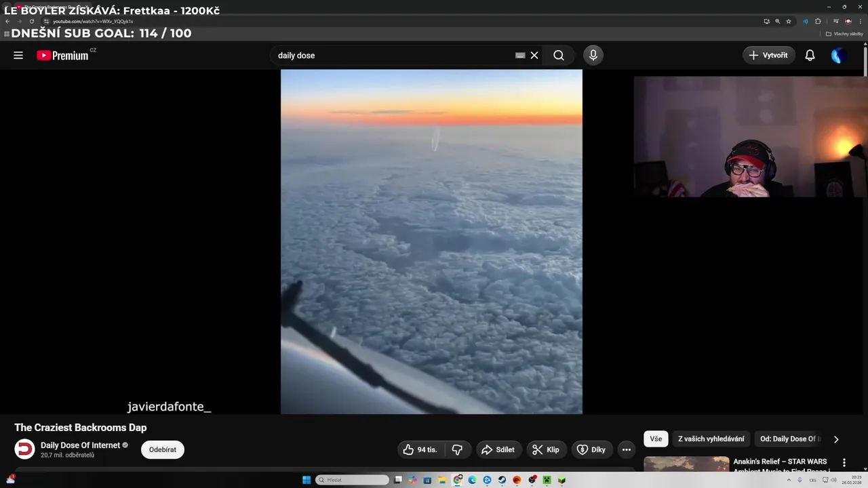
Task: Go to YouTube Premium home logo
Action: click(x=62, y=56)
